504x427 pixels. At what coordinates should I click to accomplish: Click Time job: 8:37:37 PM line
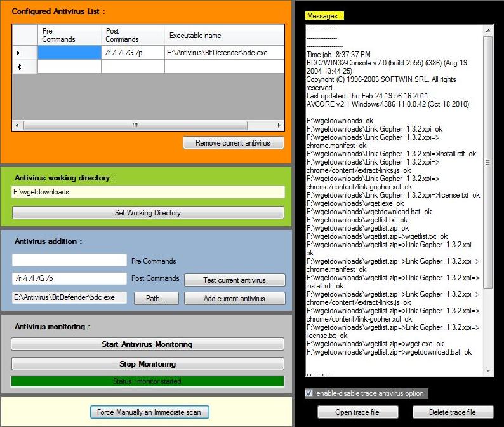(x=338, y=55)
